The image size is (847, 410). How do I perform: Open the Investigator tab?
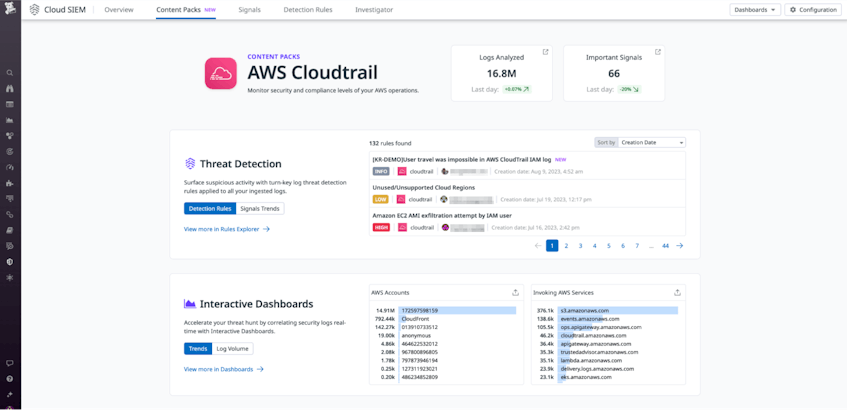point(374,10)
